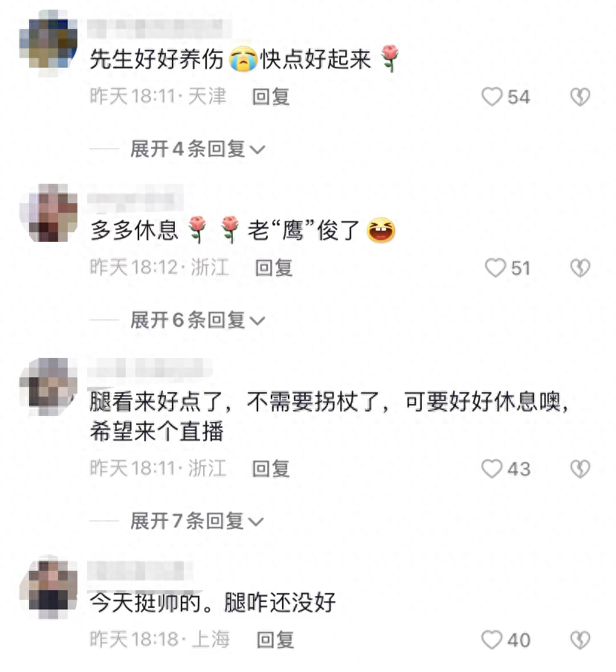616x672 pixels.
Task: Reply to the 上海 comment via 回复
Action: pyautogui.click(x=275, y=640)
